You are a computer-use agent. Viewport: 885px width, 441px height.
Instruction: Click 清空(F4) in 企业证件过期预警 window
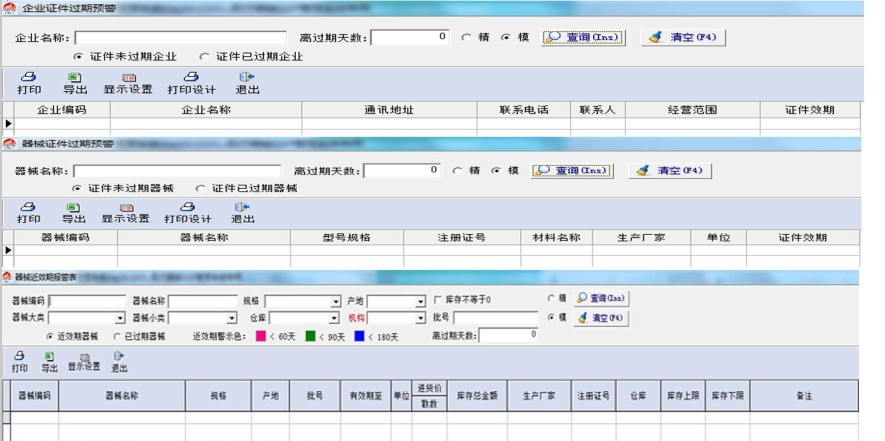(683, 37)
